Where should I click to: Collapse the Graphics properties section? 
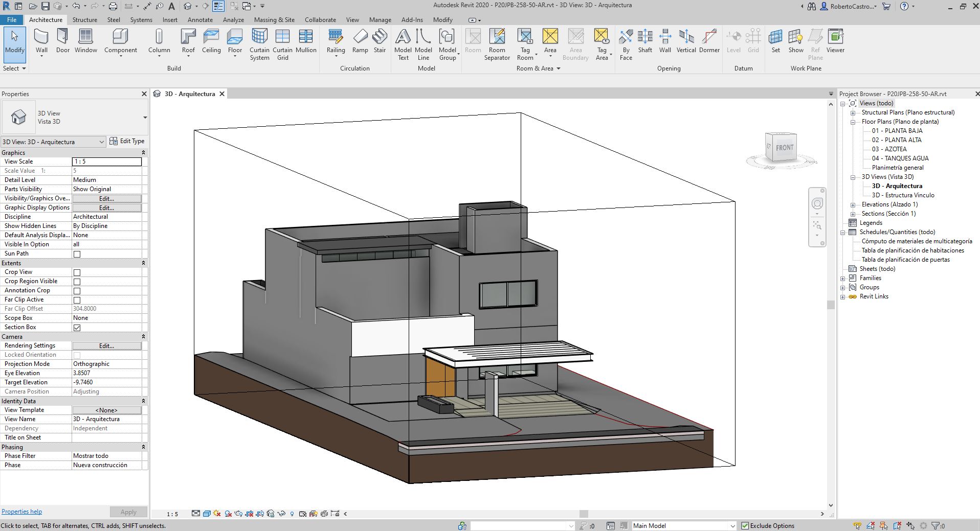(143, 152)
